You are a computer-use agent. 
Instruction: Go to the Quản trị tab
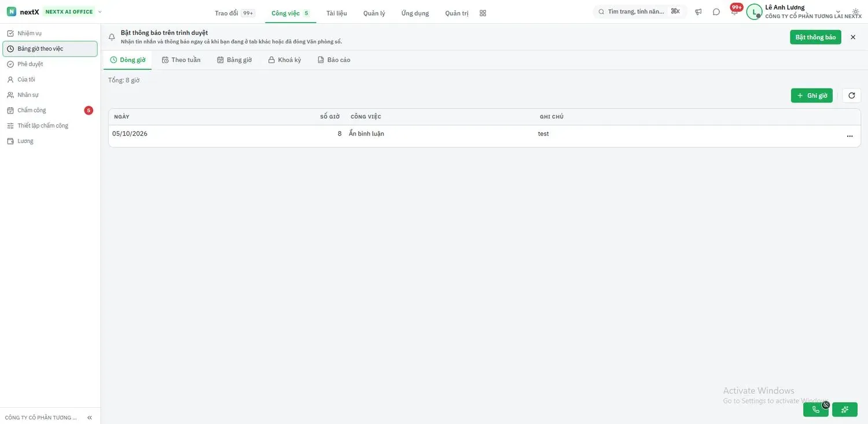(457, 13)
